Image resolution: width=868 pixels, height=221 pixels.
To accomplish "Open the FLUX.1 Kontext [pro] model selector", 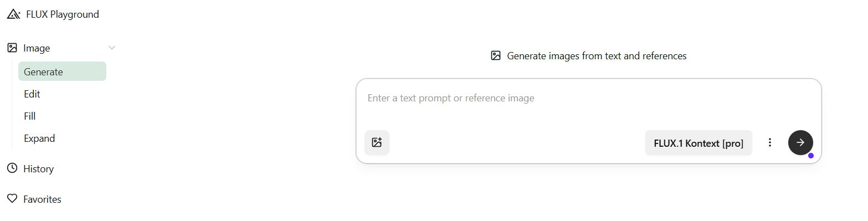I will pyautogui.click(x=698, y=143).
